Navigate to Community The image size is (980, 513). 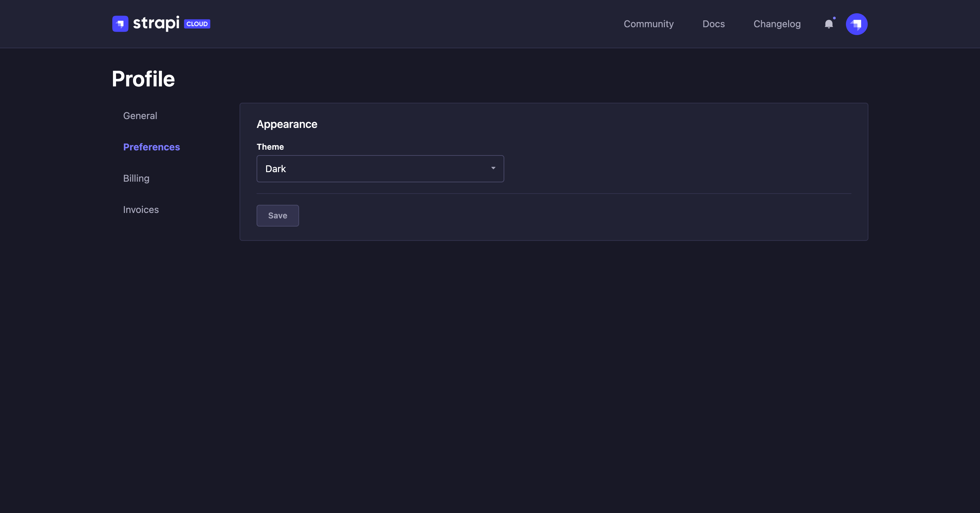click(x=648, y=23)
